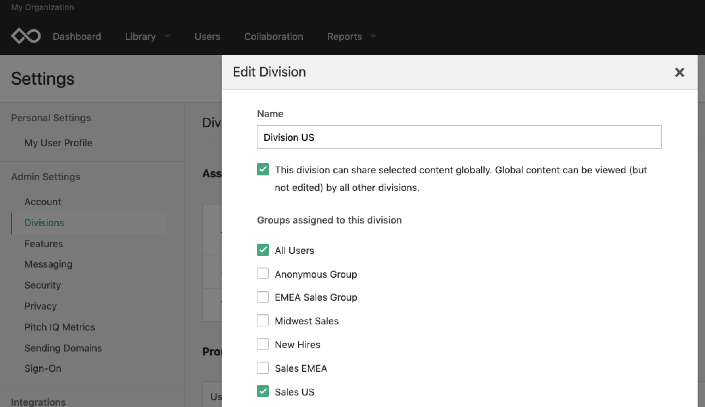Viewport: 705px width, 407px height.
Task: Tick the Sales EMEA checkbox
Action: pos(263,368)
